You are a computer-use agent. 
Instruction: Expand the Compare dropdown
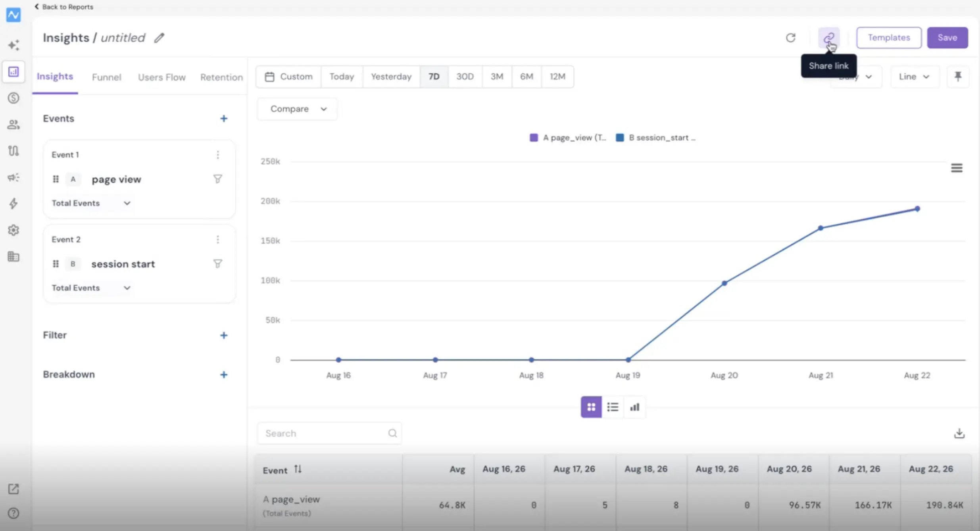click(297, 109)
